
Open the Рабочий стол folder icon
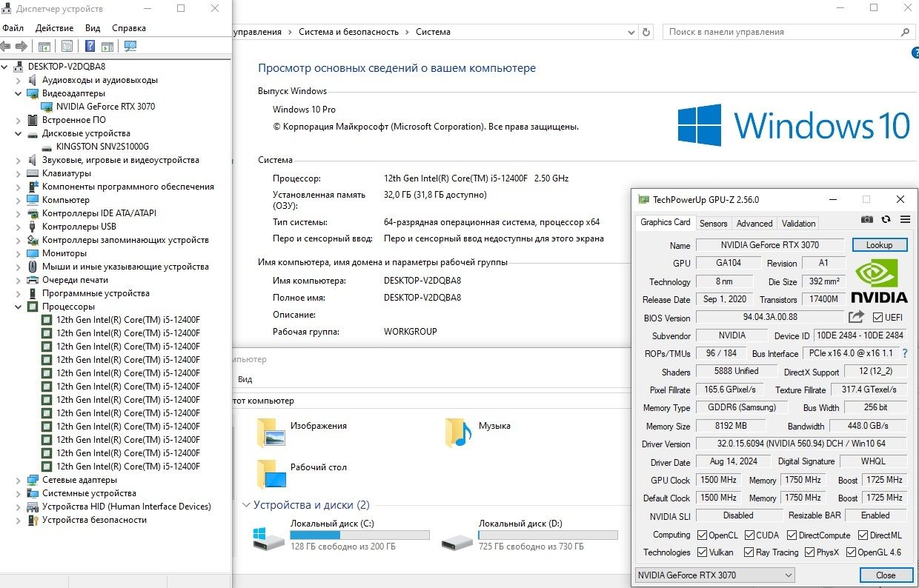(x=271, y=474)
